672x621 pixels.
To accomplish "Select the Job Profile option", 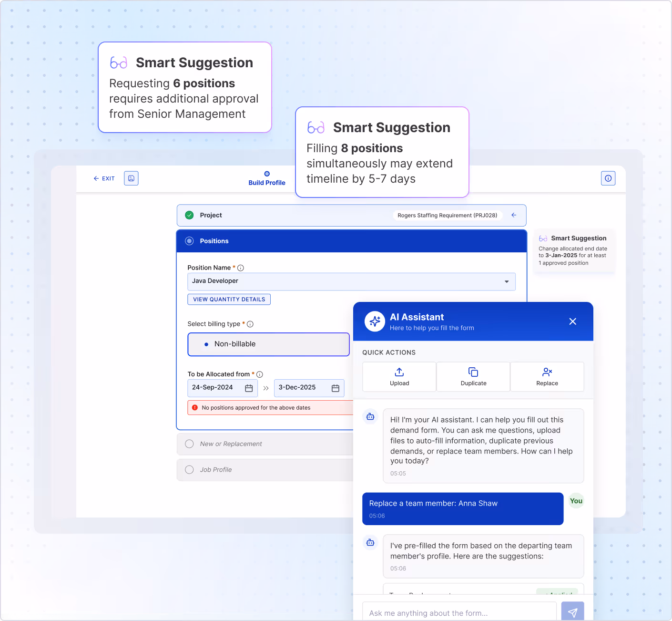I will 189,469.
